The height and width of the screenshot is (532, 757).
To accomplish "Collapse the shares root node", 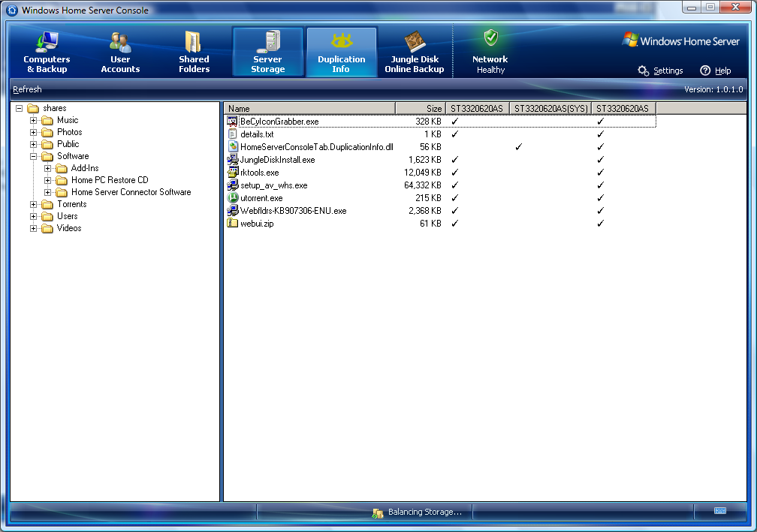I will pos(20,108).
